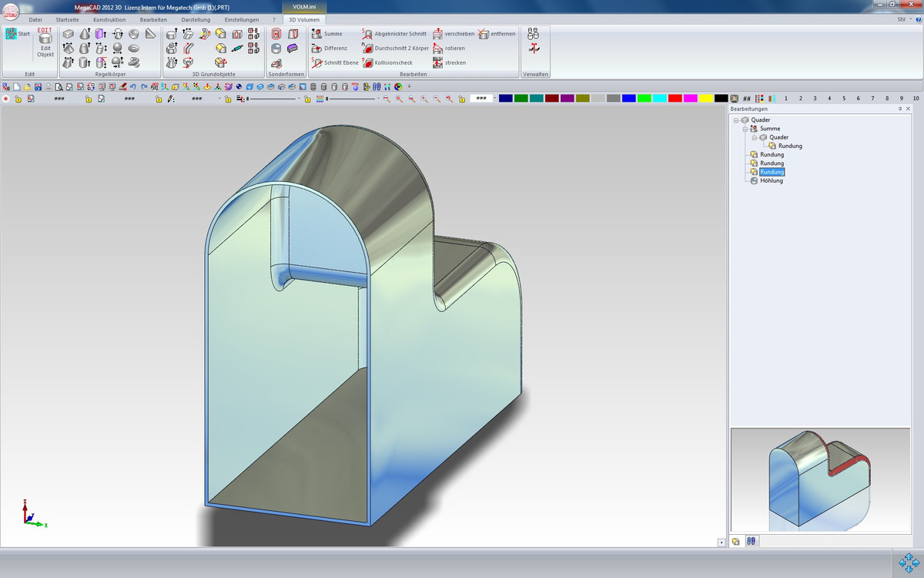Viewport: 924px width, 578px height.
Task: Collapse the Summe tree node
Action: pos(745,129)
